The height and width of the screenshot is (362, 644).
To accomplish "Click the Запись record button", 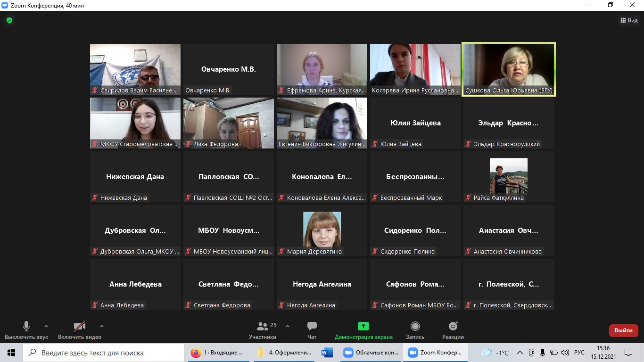I will tap(415, 330).
